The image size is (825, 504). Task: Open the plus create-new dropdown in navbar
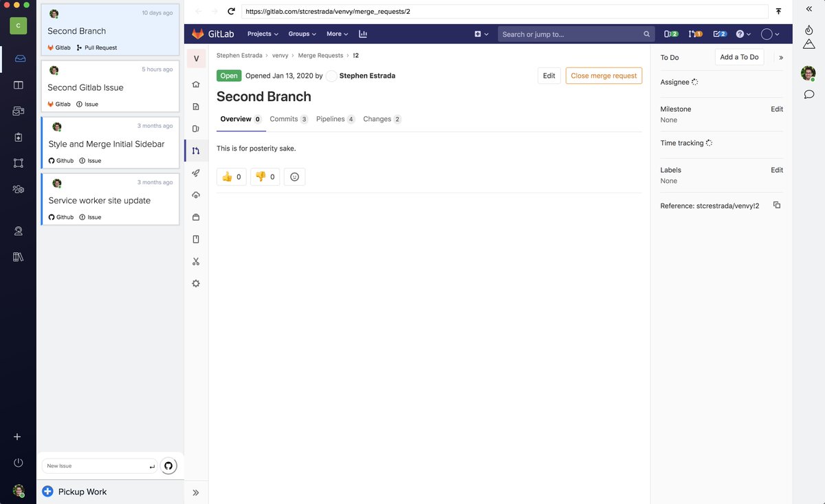click(x=481, y=34)
